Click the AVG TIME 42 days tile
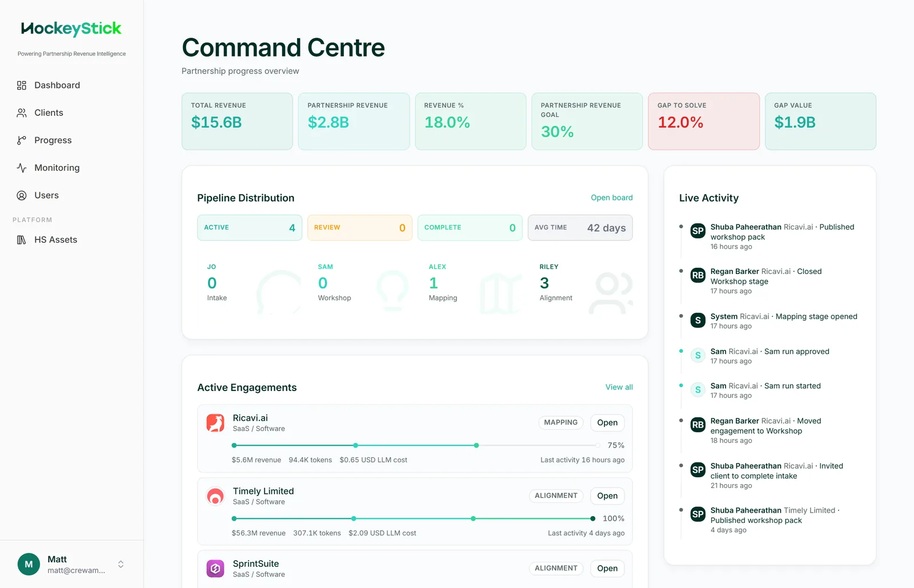The height and width of the screenshot is (588, 914). coord(580,228)
